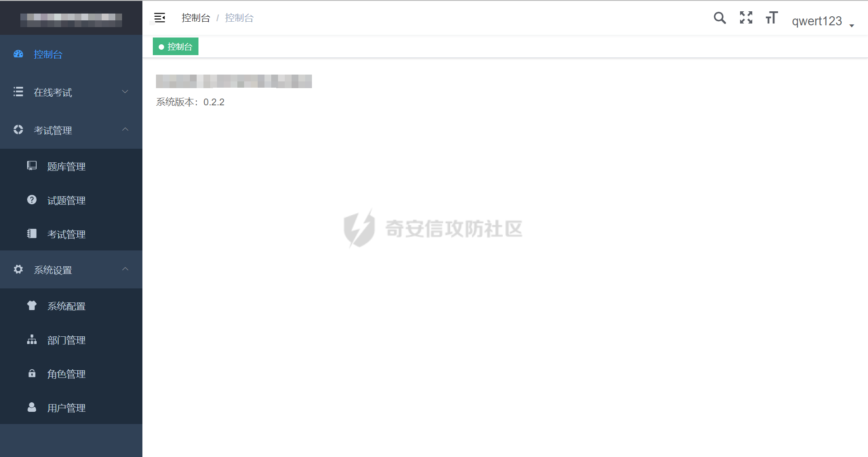Click the dashboard gauge icon
The width and height of the screenshot is (868, 457).
pyautogui.click(x=18, y=54)
